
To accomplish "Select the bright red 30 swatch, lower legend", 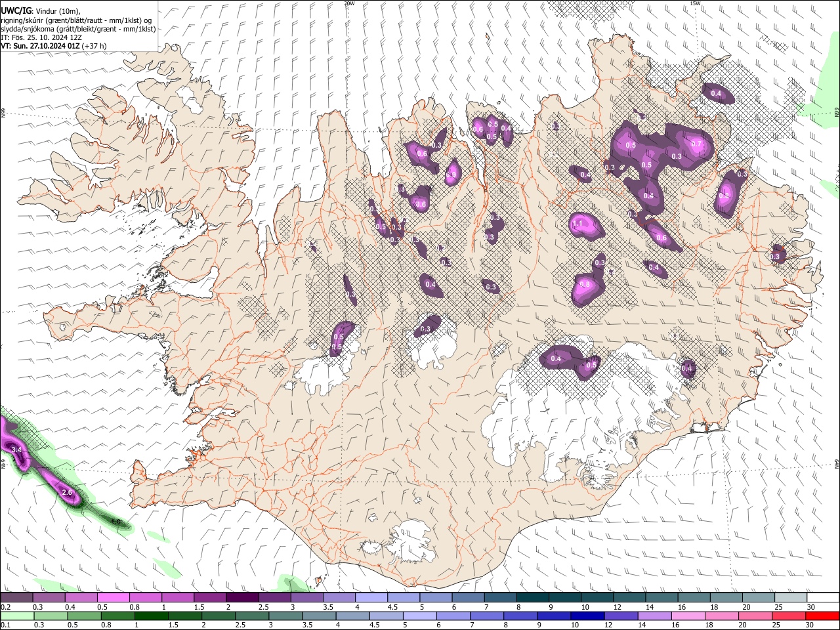I will click(x=822, y=616).
